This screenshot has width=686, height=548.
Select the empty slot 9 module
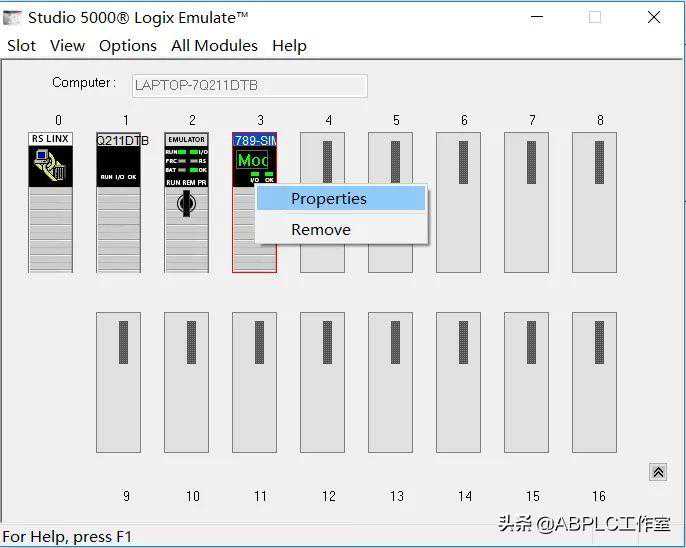click(x=118, y=382)
